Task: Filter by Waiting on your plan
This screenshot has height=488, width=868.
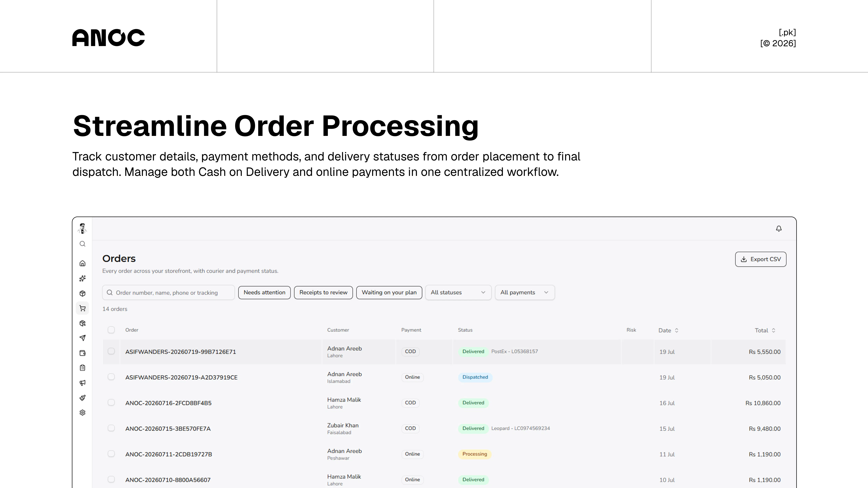Action: [389, 292]
